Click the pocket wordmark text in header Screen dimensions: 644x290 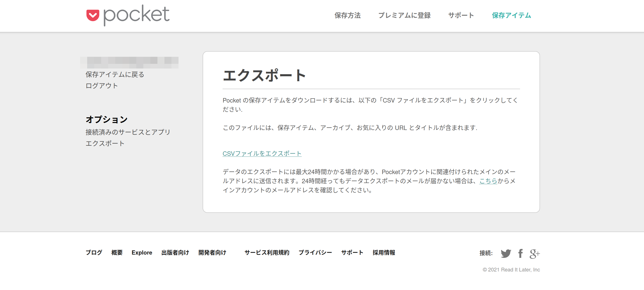137,15
